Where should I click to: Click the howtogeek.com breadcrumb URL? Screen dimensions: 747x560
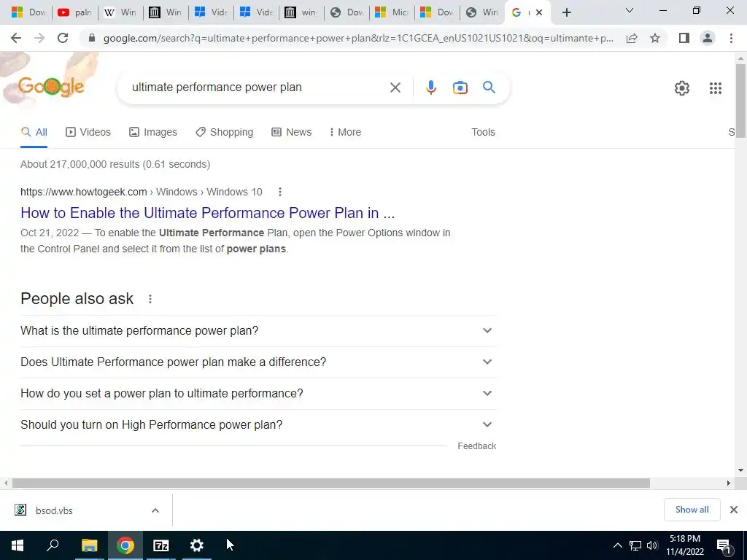tap(141, 192)
